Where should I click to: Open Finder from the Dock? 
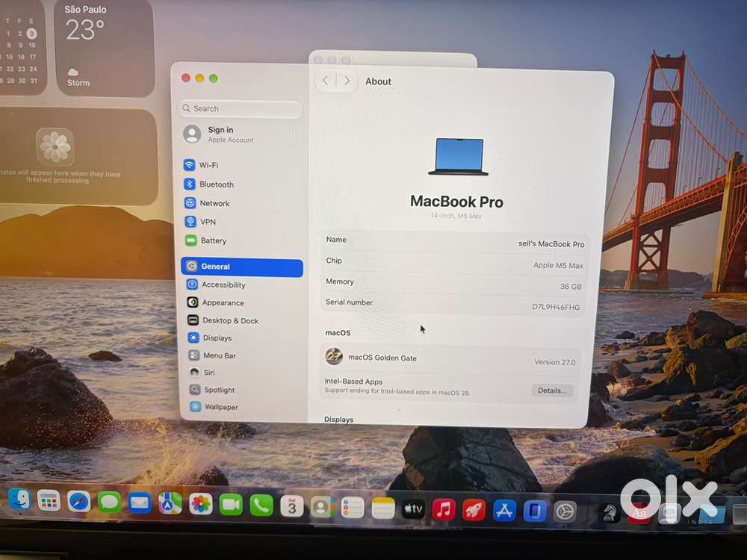tap(19, 500)
